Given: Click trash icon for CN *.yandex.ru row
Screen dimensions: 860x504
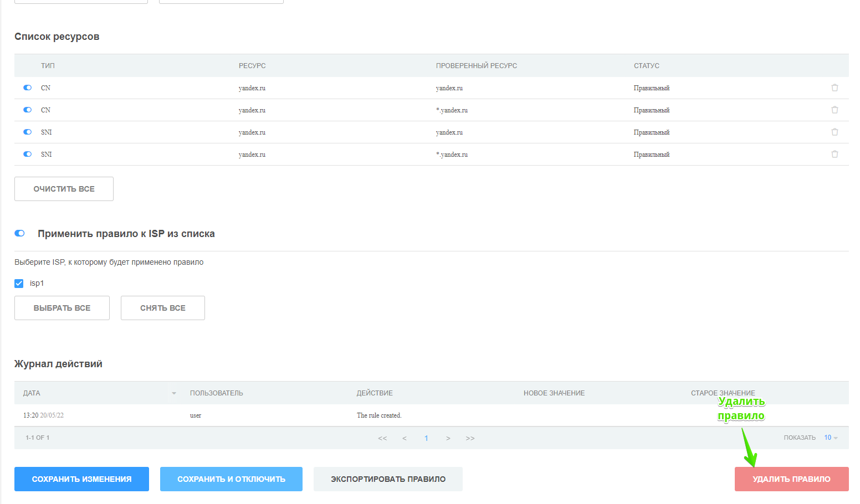Looking at the screenshot, I should (x=835, y=110).
